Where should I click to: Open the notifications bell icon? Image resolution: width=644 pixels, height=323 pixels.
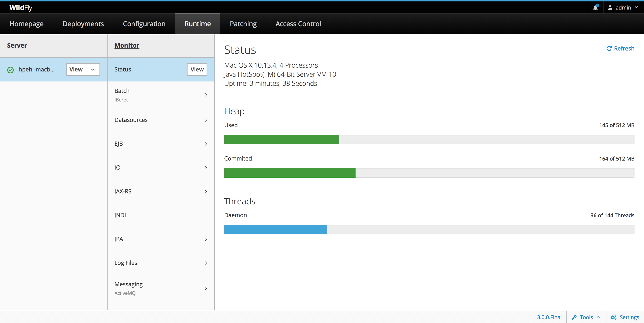coord(595,8)
